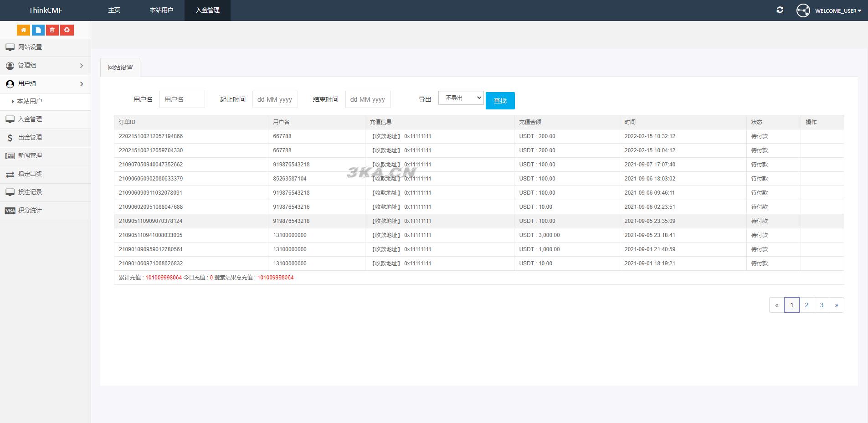Click username 919876543216 in the table
The image size is (868, 423).
(291, 207)
